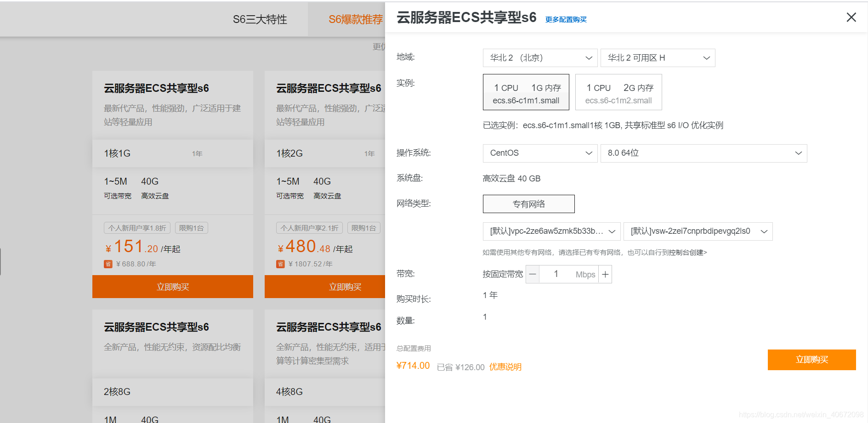868x423 pixels.
Task: Click the ¥151.20 price on the 1核1G card
Action: click(x=132, y=247)
